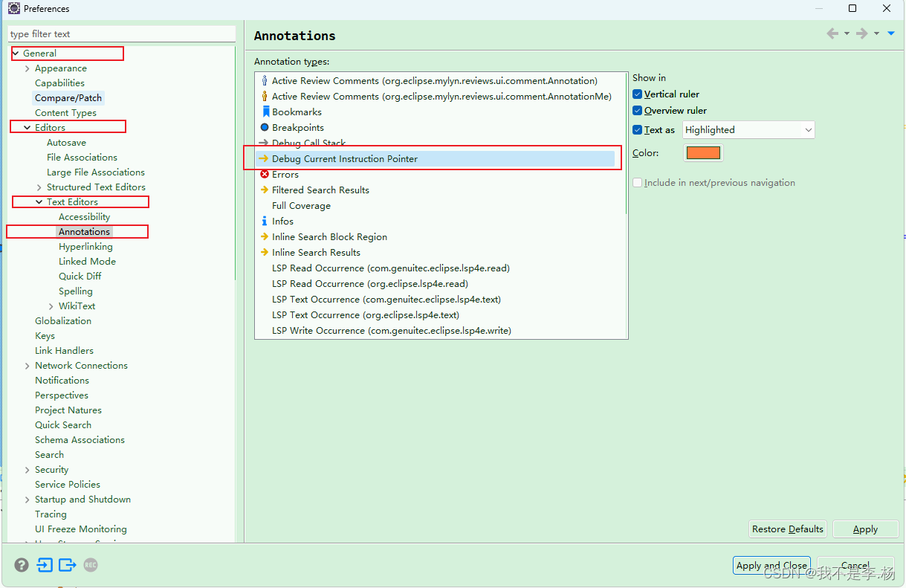Click the Debug Current Instruction Pointer arrow icon
Image resolution: width=906 pixels, height=588 pixels.
(264, 158)
